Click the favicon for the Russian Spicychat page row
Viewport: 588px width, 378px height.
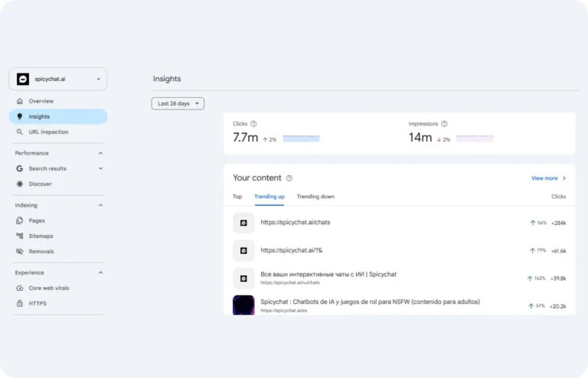point(243,279)
